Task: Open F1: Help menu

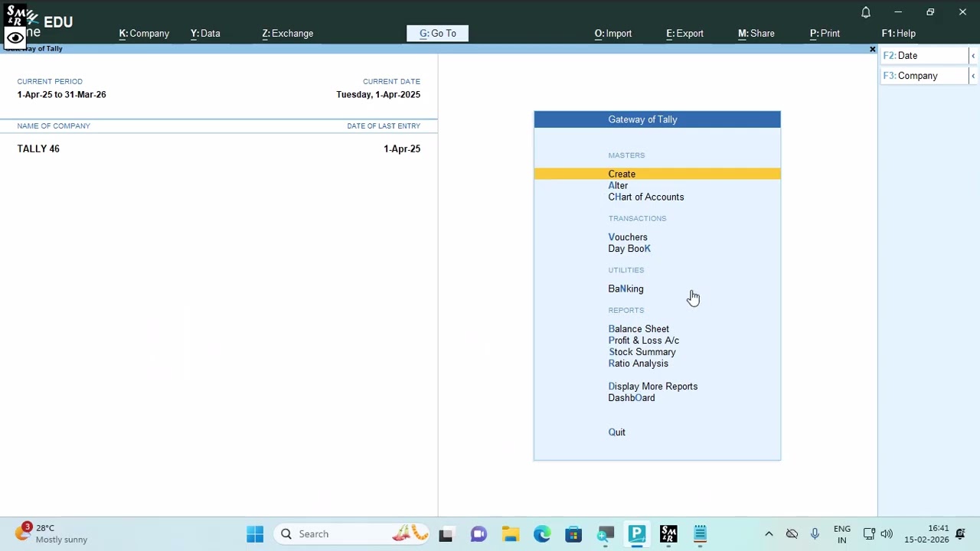Action: tap(899, 34)
